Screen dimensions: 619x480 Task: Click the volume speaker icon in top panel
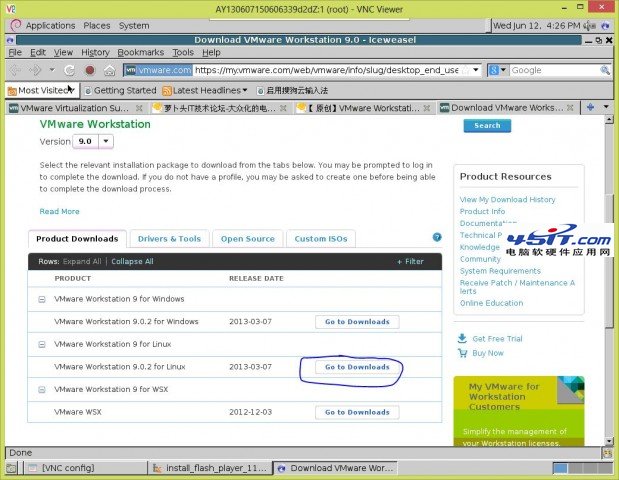click(590, 26)
